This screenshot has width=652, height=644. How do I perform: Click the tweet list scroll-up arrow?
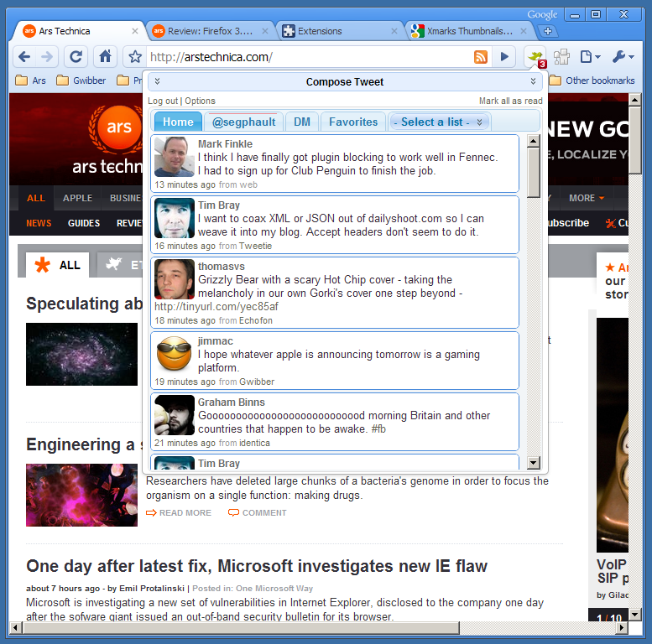(534, 141)
